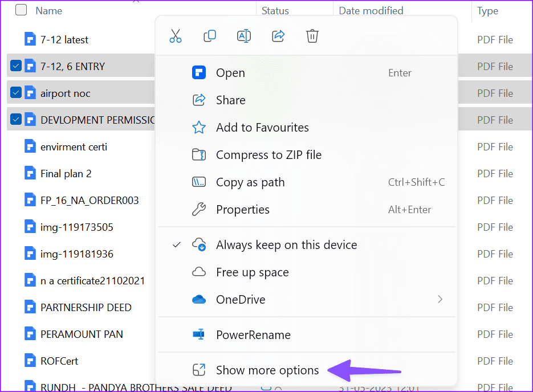Click Compress to ZIP file
Image resolution: width=533 pixels, height=392 pixels.
click(268, 154)
